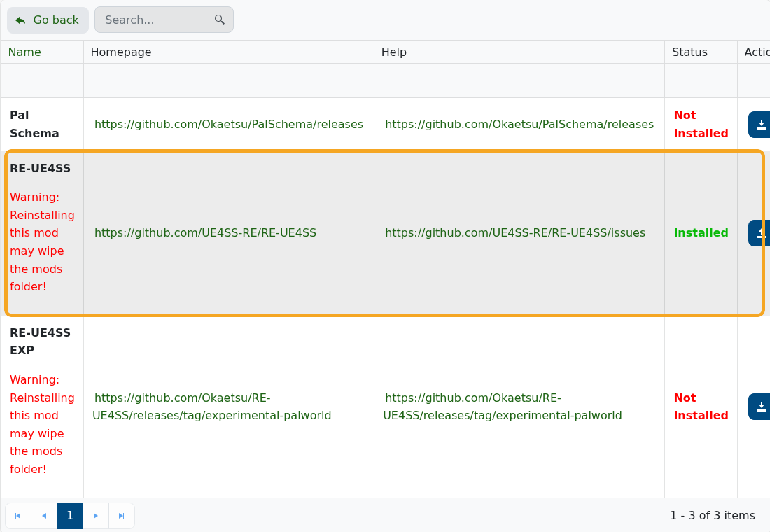Open Pal Schema homepage link

[229, 125]
